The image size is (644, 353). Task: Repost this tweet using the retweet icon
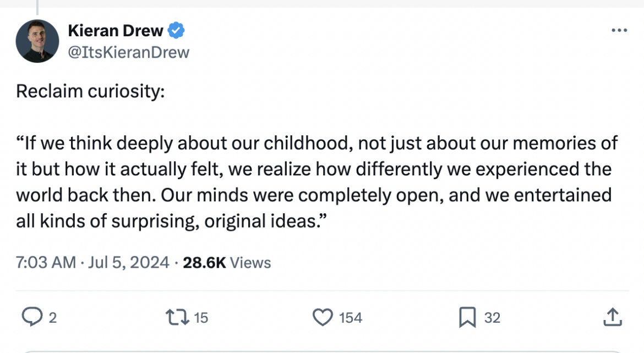176,317
